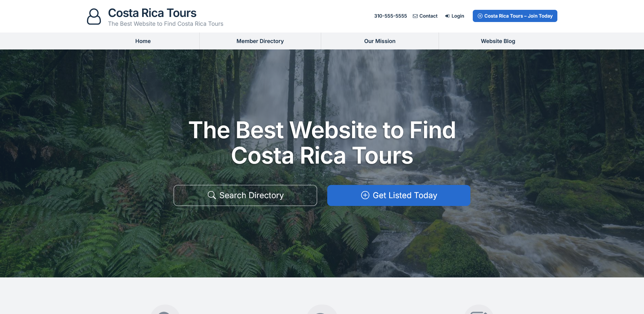Open the Home navigation tab

pyautogui.click(x=143, y=41)
